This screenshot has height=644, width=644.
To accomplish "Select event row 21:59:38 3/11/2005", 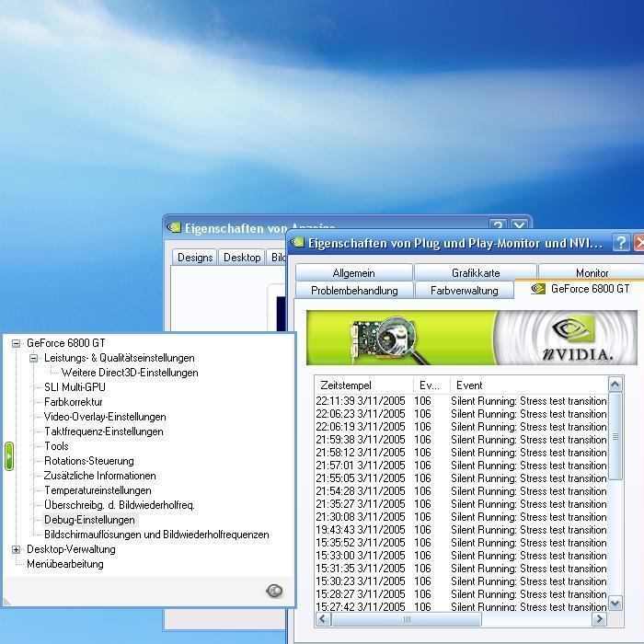I will (461, 440).
